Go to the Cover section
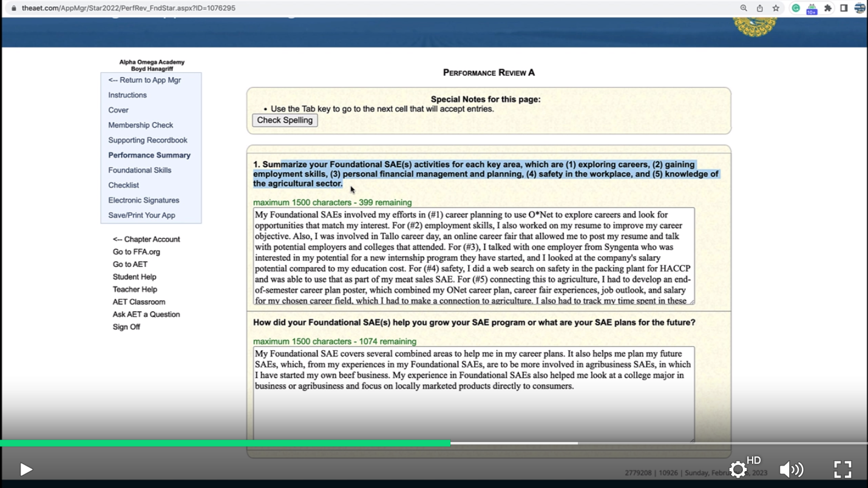The width and height of the screenshot is (868, 488). tap(118, 110)
